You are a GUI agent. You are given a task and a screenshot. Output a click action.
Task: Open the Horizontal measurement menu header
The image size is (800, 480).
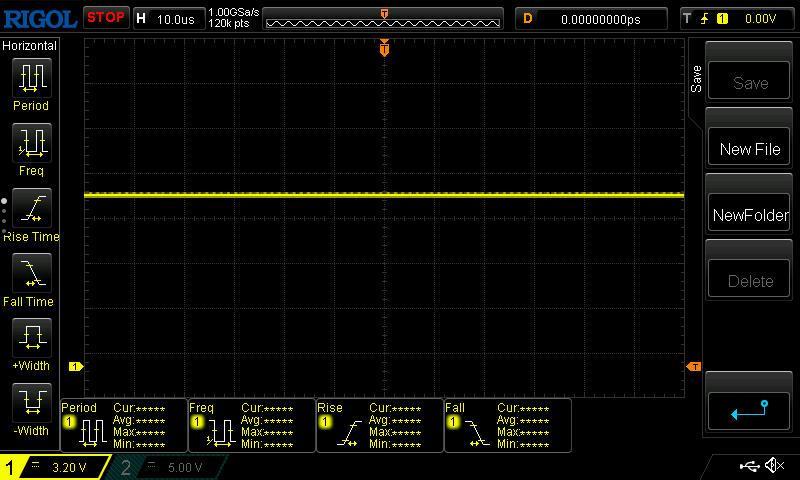[30, 46]
